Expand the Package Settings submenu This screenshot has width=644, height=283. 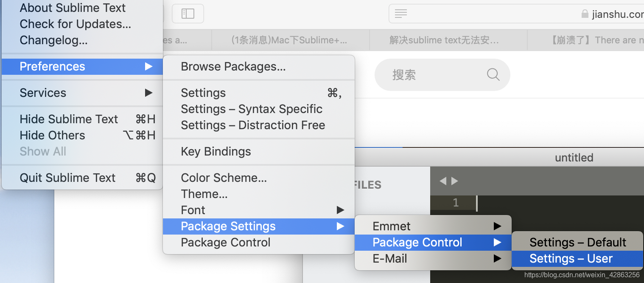tap(259, 226)
